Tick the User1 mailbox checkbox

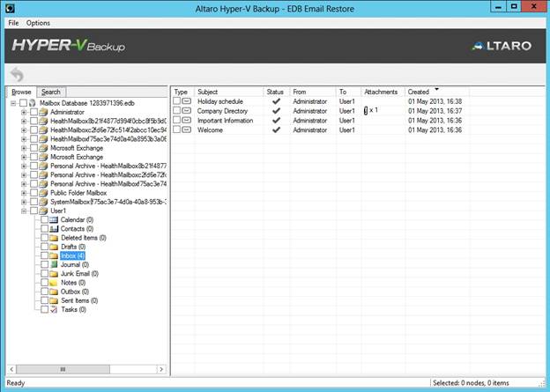(34, 211)
